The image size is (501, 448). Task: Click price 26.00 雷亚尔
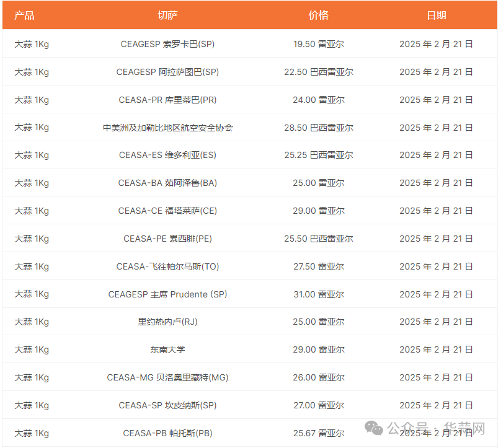click(x=319, y=377)
